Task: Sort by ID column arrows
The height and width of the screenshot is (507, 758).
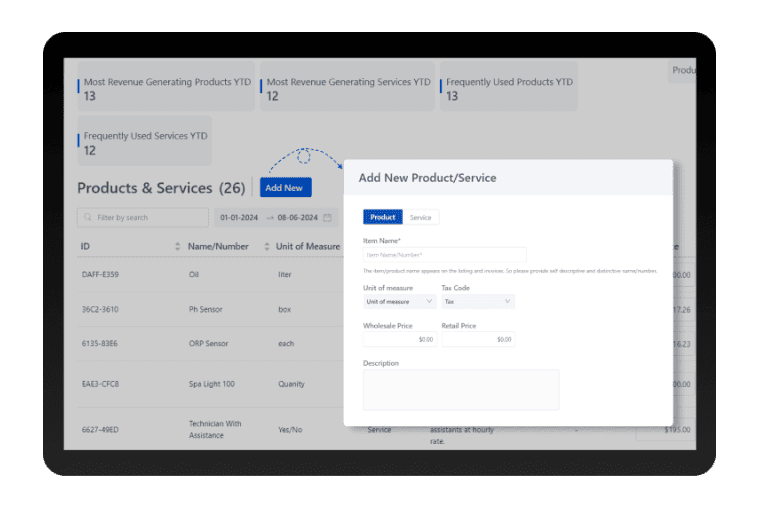Action: coord(177,246)
